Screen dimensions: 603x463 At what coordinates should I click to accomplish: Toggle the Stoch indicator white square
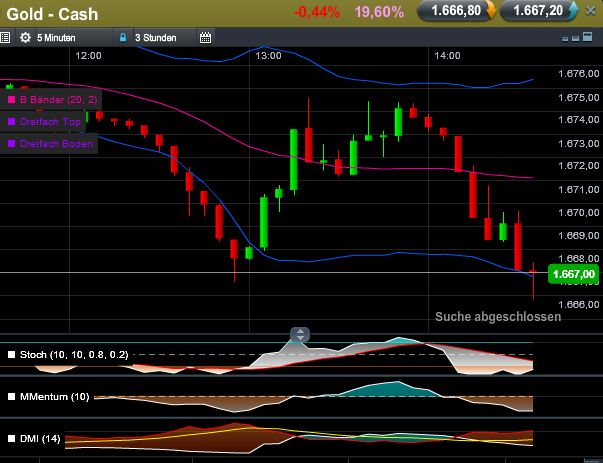coord(12,355)
